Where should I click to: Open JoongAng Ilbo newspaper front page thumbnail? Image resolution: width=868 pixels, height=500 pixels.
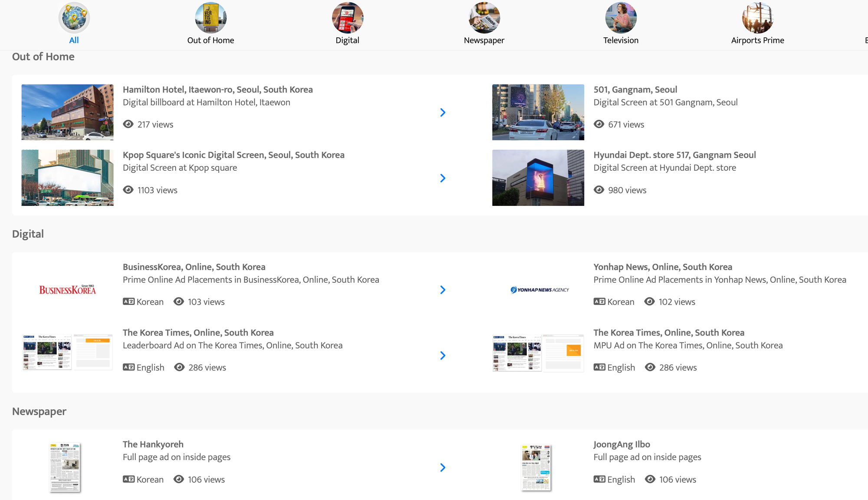point(536,467)
